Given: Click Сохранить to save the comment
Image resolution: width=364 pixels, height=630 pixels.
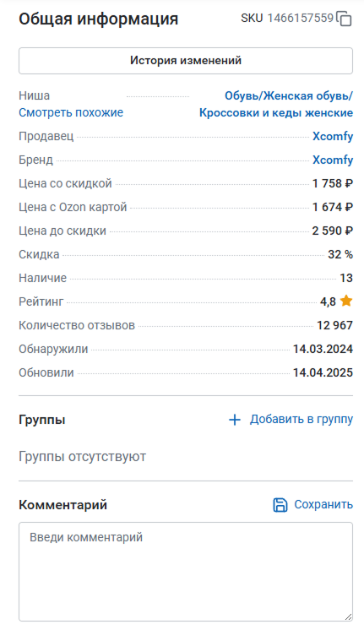Looking at the screenshot, I should [x=323, y=505].
